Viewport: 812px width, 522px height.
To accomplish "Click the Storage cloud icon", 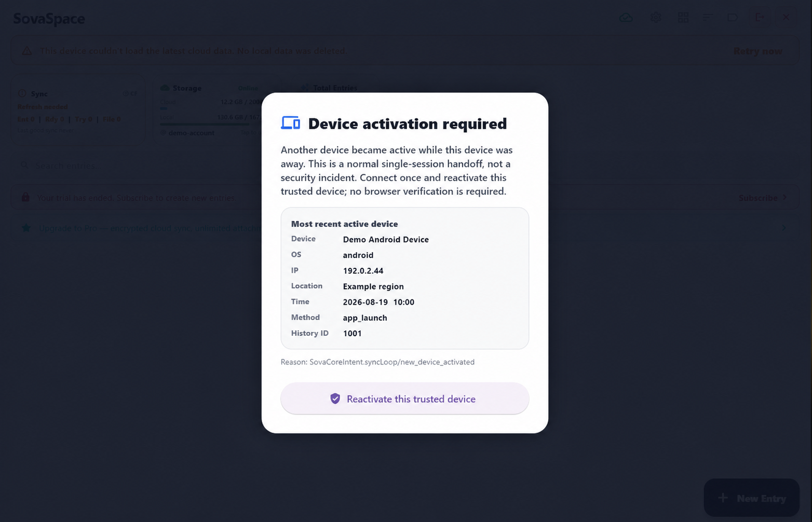I will (x=165, y=88).
